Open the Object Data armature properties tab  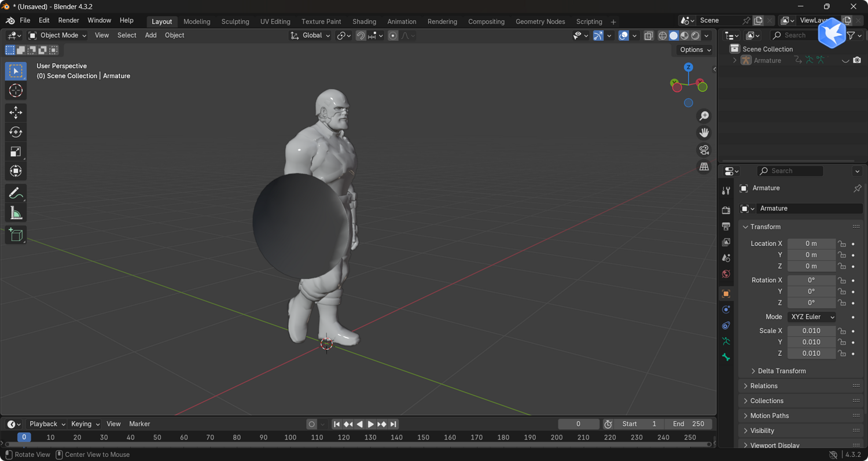[x=726, y=341]
